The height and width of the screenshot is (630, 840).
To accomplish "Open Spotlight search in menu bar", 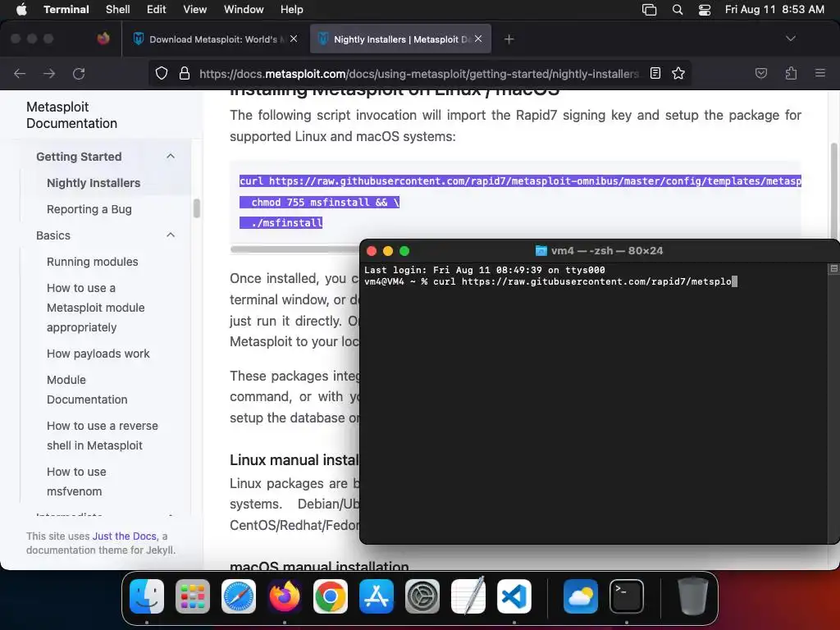I will 677,10.
